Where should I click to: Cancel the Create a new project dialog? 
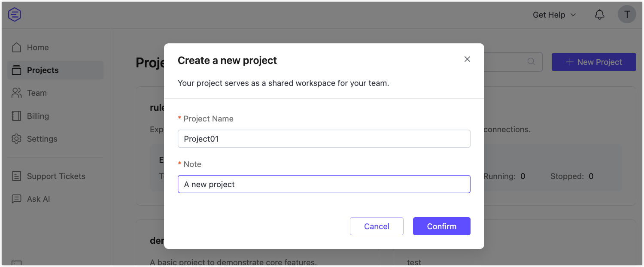(377, 226)
